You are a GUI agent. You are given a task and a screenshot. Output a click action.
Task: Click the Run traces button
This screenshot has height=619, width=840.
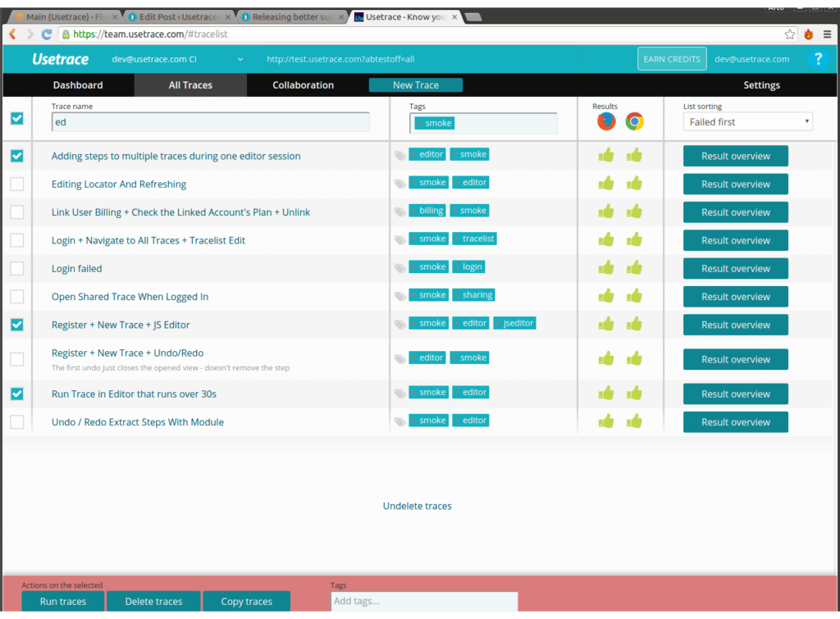click(63, 602)
